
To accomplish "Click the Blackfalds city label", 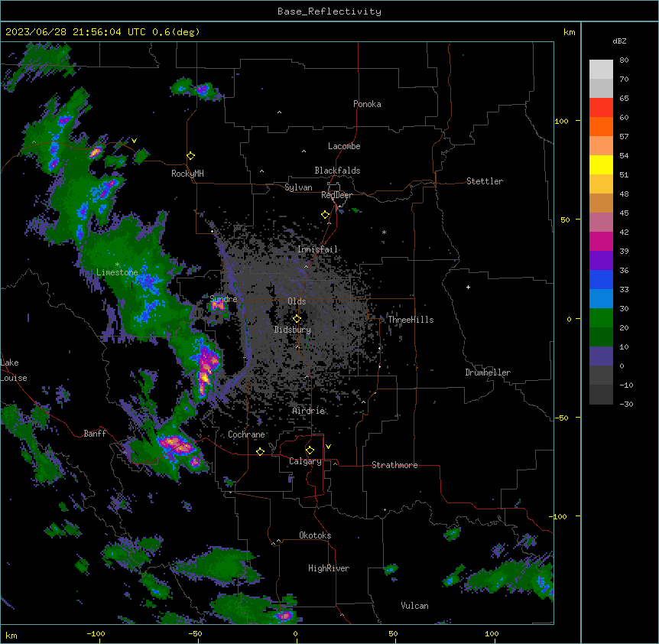I will click(x=337, y=171).
